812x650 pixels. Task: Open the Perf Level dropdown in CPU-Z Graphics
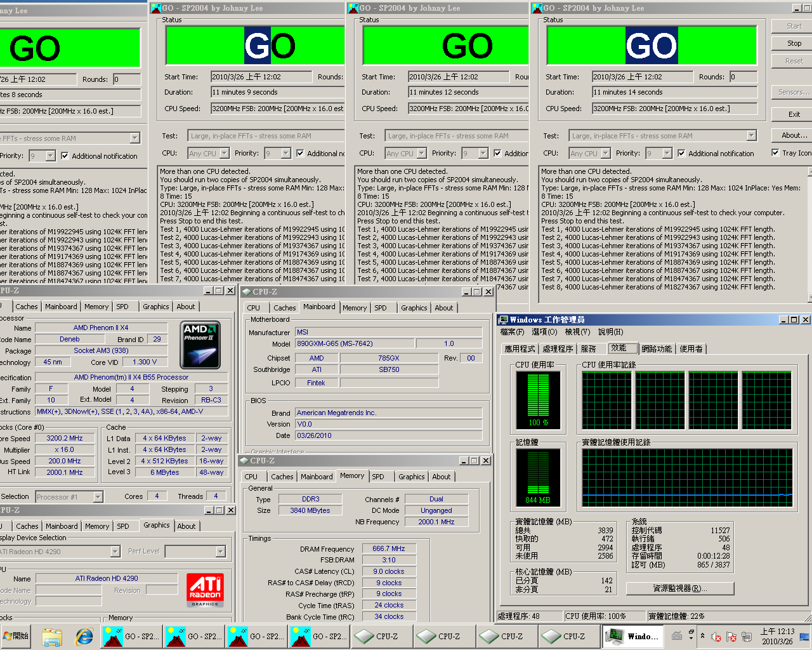220,552
